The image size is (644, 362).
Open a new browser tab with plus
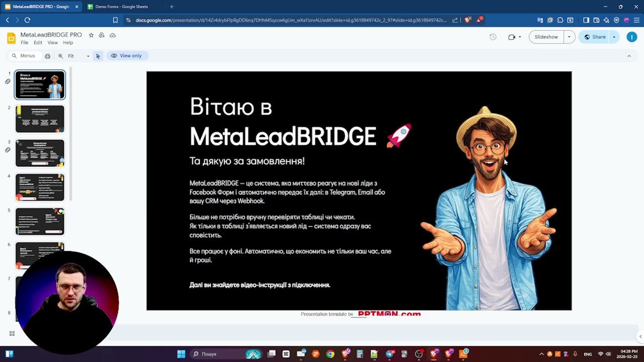tap(172, 7)
